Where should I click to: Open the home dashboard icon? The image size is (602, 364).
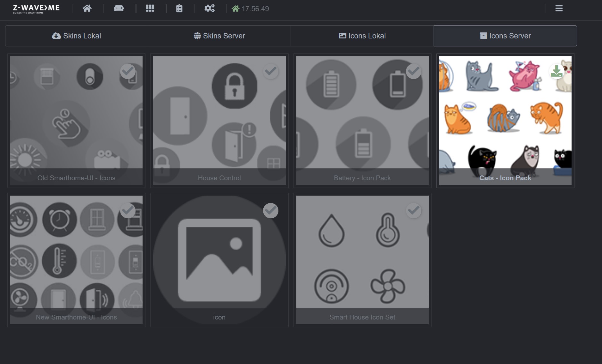click(87, 8)
